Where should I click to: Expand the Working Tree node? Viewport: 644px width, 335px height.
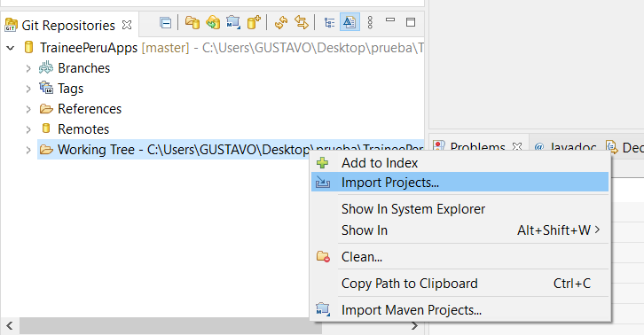pyautogui.click(x=28, y=151)
